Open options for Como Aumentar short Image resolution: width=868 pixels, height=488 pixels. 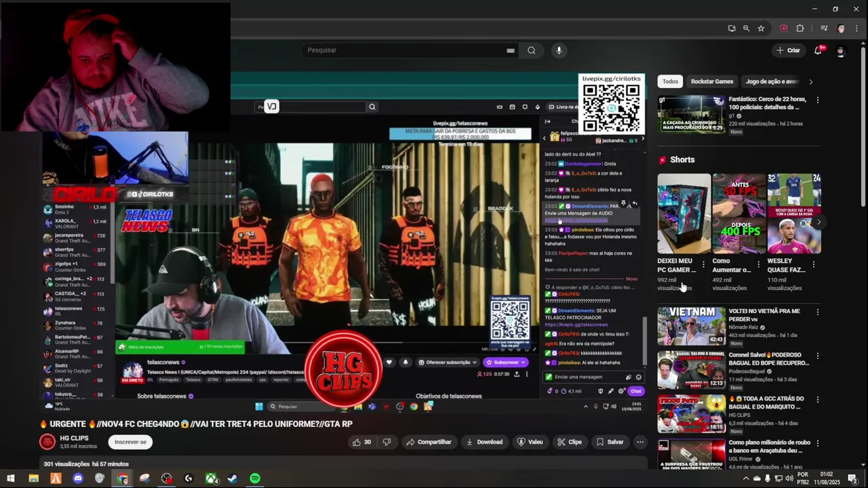[x=758, y=264]
